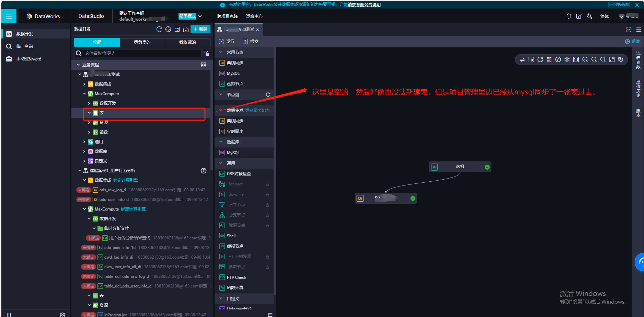The width and height of the screenshot is (644, 317).
Task: Open 临时查询 in the left sidebar
Action: 36,46
